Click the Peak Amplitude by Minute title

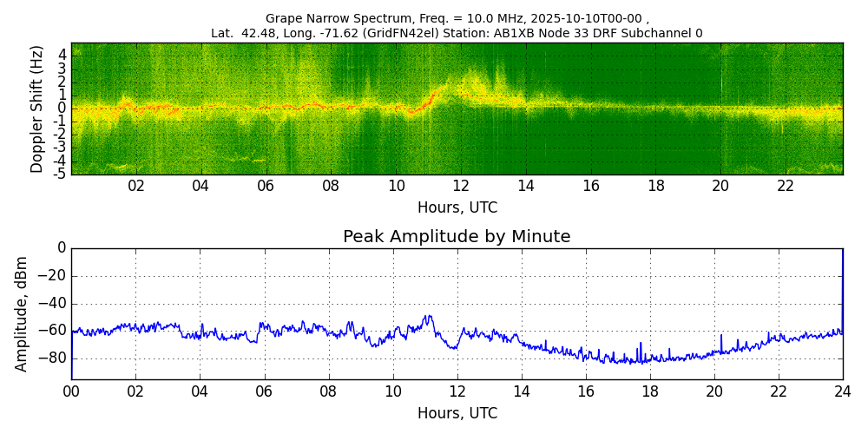(457, 237)
